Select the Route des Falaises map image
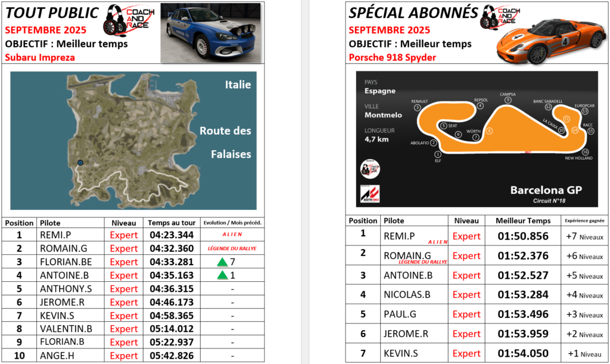Screen dimensions: 610x364 point(133,141)
